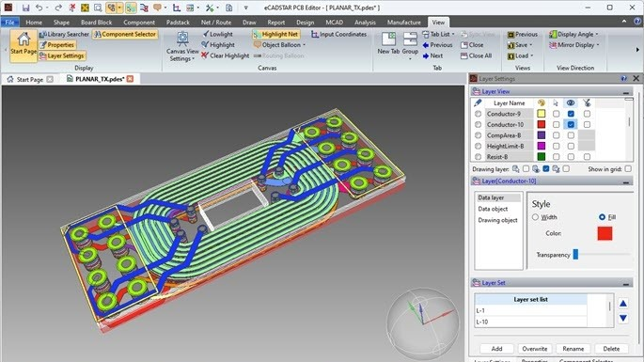The height and width of the screenshot is (362, 644).
Task: Open Library Searcher
Action: (64, 34)
